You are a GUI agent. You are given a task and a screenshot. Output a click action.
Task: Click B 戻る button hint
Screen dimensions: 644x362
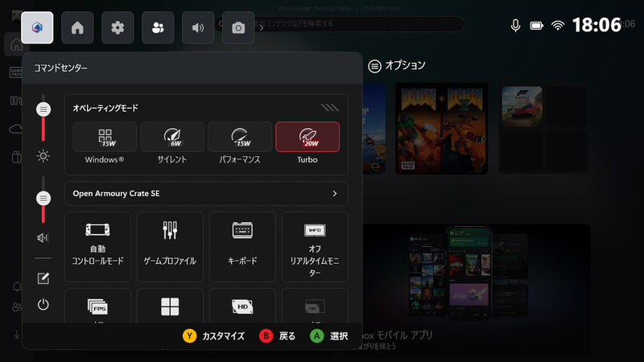click(x=278, y=336)
